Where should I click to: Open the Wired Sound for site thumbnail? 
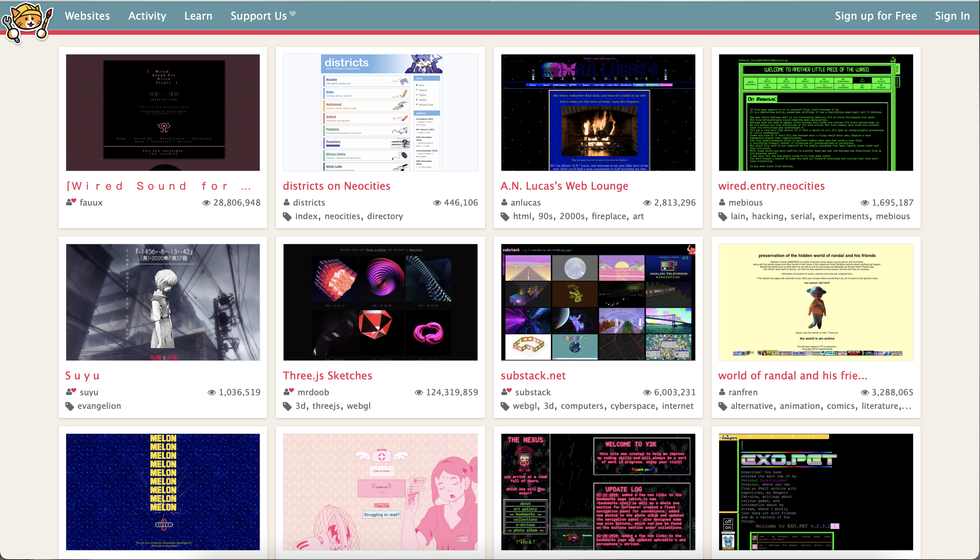(x=163, y=112)
